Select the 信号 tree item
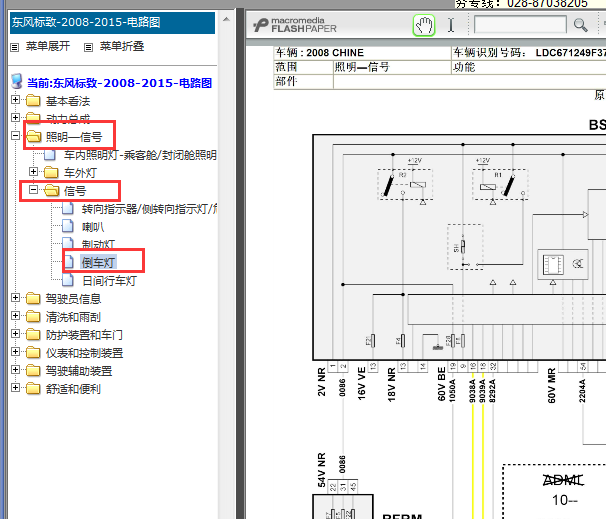This screenshot has height=519, width=606. coord(75,191)
